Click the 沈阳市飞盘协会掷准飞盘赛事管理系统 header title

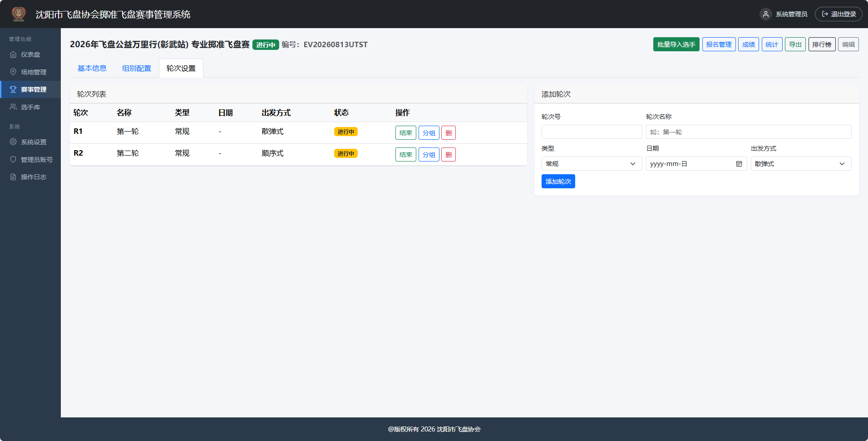[x=113, y=15]
